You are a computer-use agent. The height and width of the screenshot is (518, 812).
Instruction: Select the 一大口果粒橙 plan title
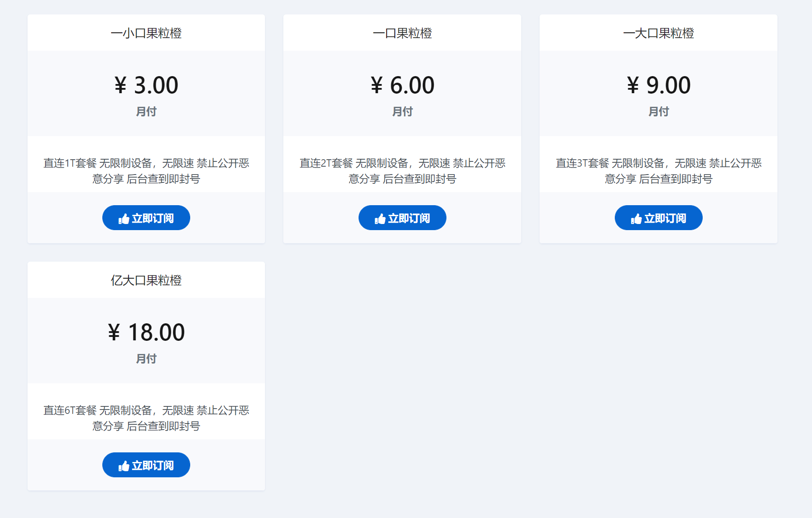click(x=659, y=33)
